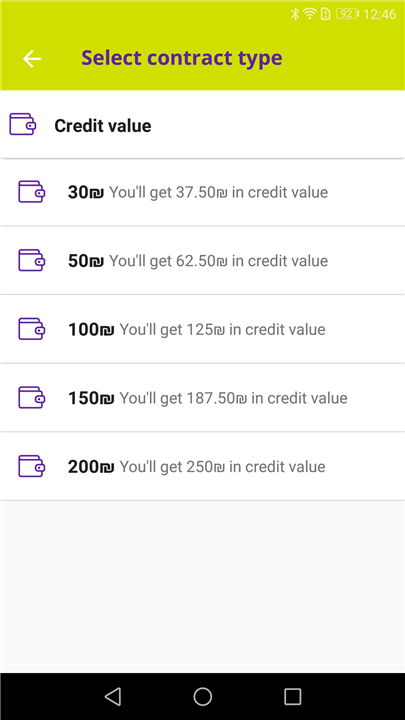Screen dimensions: 405x720
Task: Tap Android home circle button
Action: click(x=202, y=696)
